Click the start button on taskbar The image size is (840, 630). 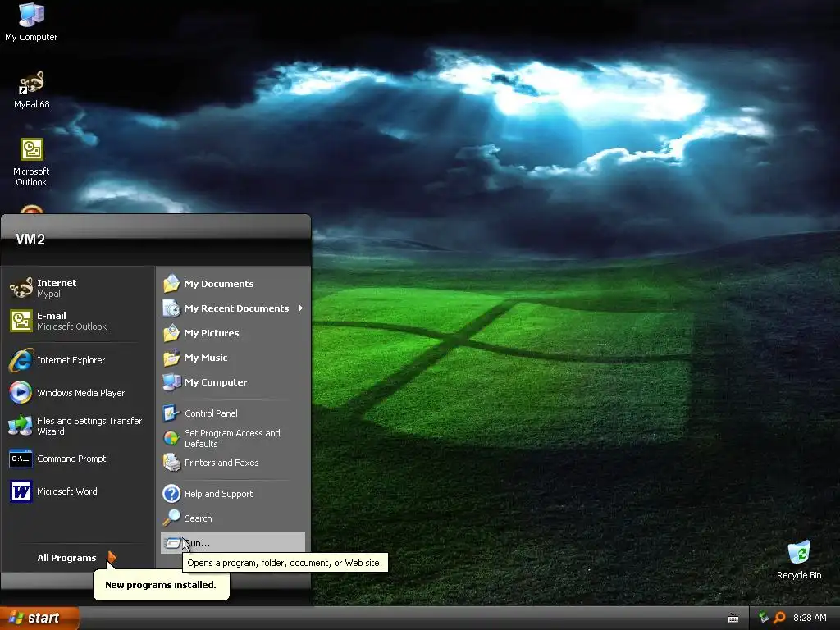[39, 618]
